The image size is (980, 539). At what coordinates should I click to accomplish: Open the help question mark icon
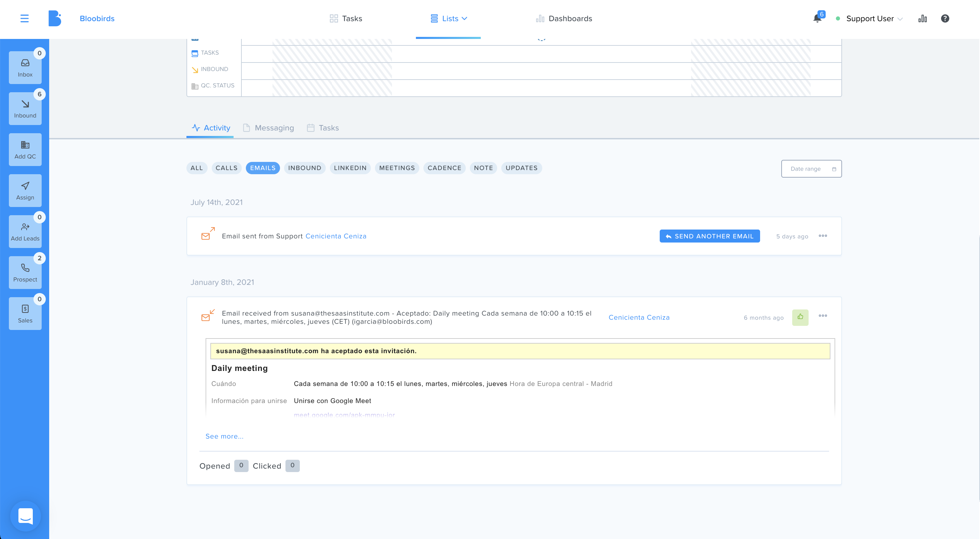click(945, 18)
